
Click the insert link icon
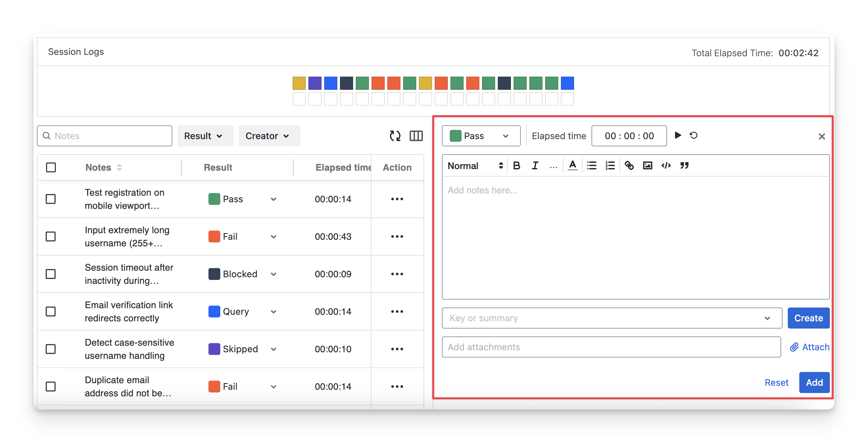[629, 165]
